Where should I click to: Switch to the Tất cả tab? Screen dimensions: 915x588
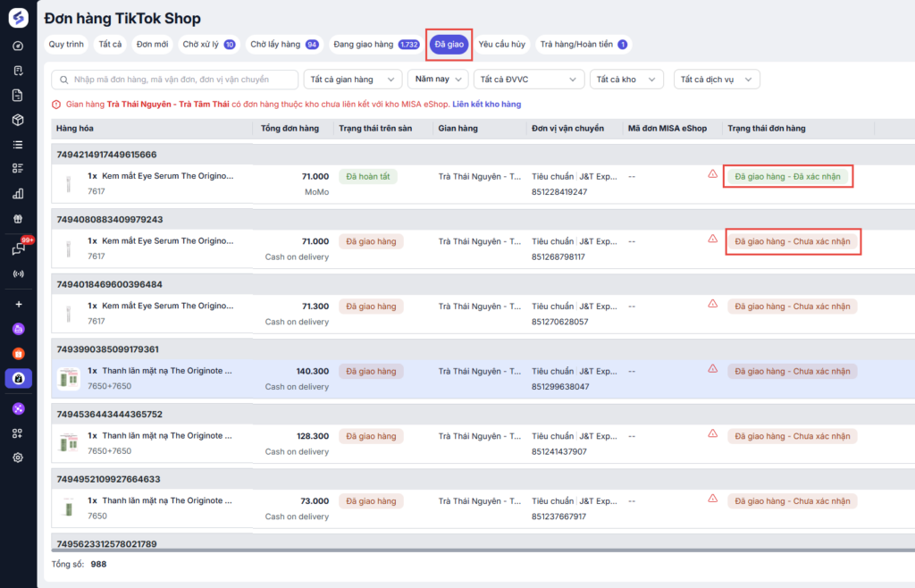pyautogui.click(x=110, y=45)
